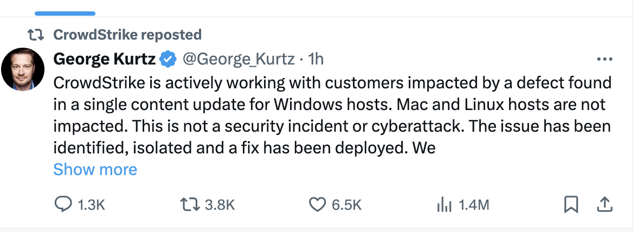Click the 1.4M views count
The width and height of the screenshot is (644, 232).
tap(474, 204)
